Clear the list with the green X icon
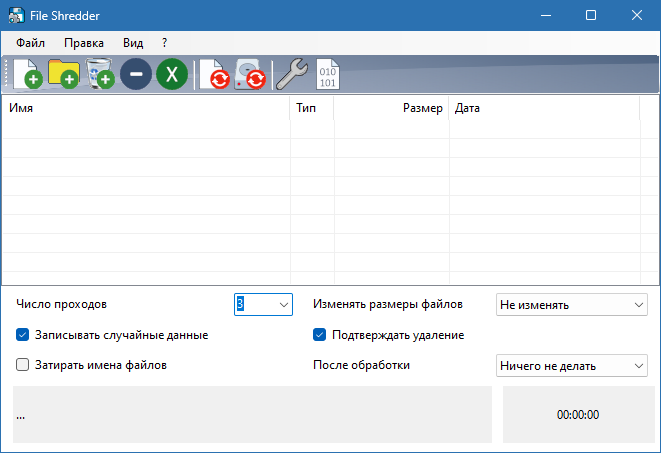Image resolution: width=661 pixels, height=453 pixels. click(172, 74)
